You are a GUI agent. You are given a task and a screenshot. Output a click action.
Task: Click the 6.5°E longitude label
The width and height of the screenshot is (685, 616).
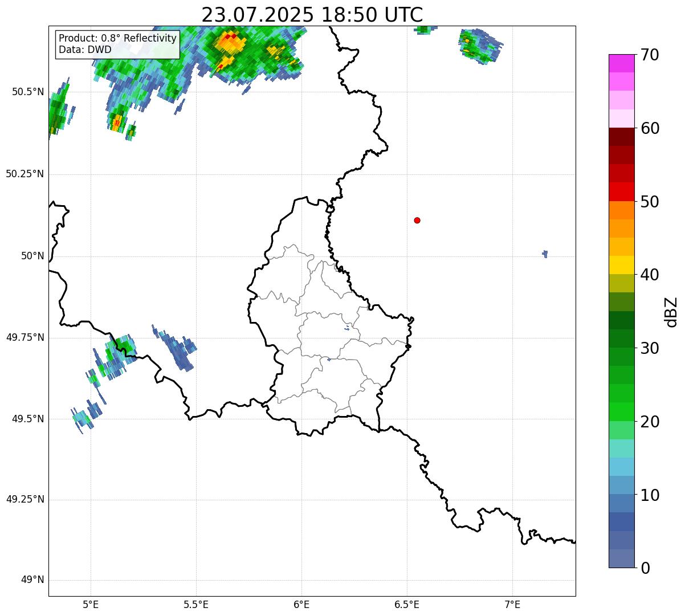pos(407,604)
